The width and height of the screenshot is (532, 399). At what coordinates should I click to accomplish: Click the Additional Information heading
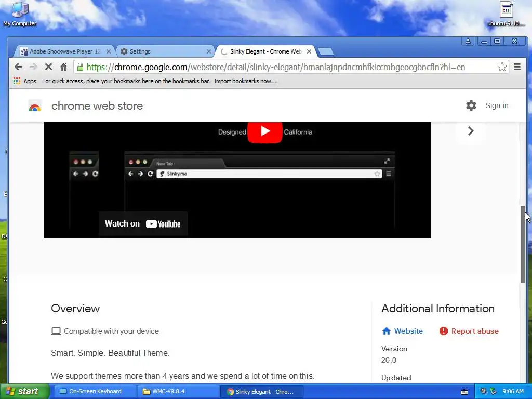(x=437, y=309)
